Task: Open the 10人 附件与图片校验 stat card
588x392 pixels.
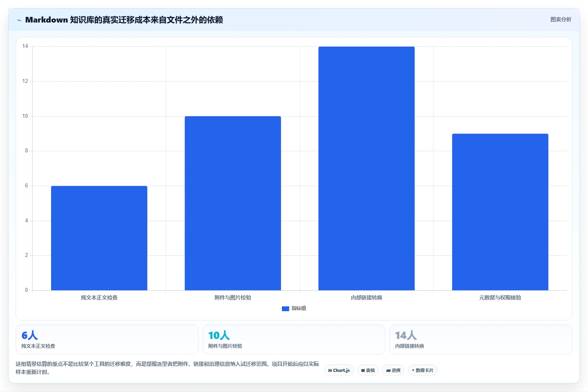Action: click(x=294, y=339)
